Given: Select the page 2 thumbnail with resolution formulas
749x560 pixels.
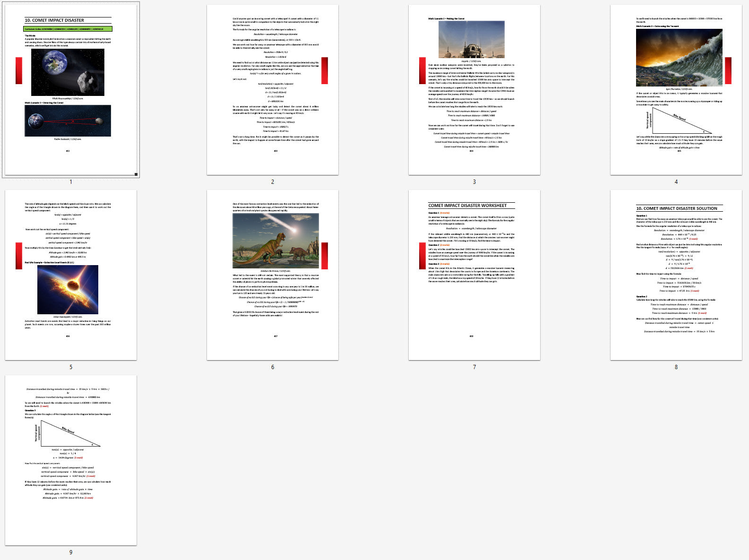Looking at the screenshot, I should click(273, 90).
